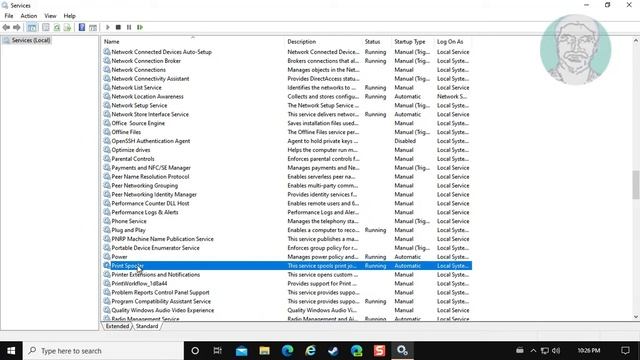Click the gear icon beside Network List Service
The height and width of the screenshot is (360, 640).
pos(107,87)
